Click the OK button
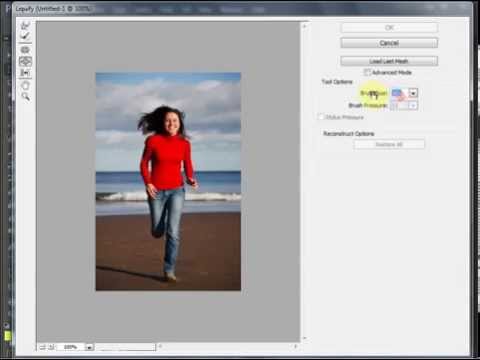The height and width of the screenshot is (360, 480). [389, 28]
